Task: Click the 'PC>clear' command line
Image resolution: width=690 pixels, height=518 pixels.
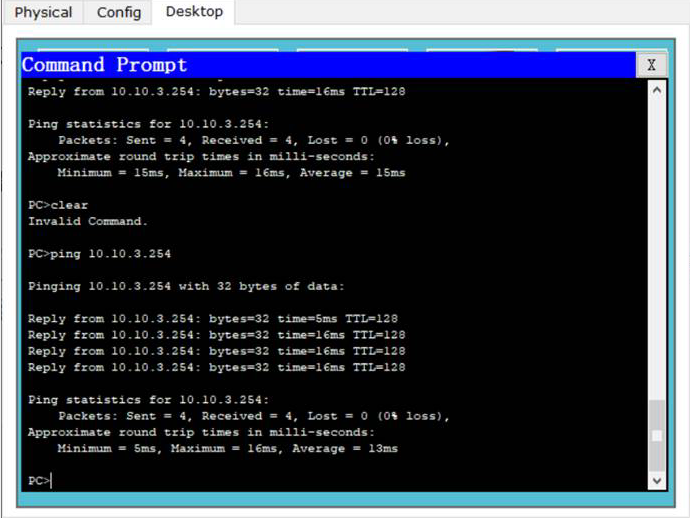Action: tap(58, 205)
